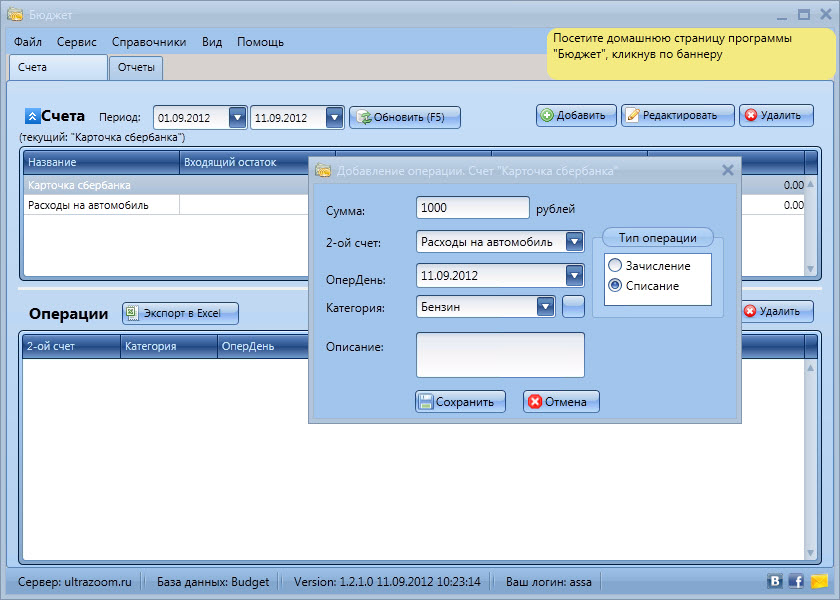Open period start date 01.09.2012 dropdown
The height and width of the screenshot is (600, 840).
(x=237, y=117)
